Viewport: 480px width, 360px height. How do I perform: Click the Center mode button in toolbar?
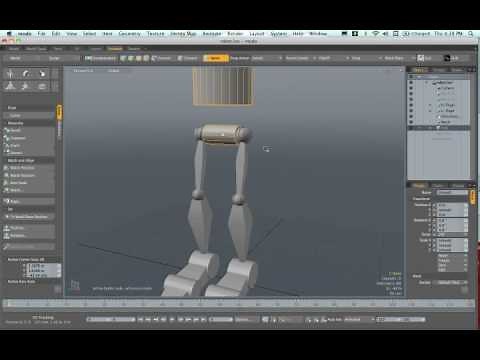point(161,58)
